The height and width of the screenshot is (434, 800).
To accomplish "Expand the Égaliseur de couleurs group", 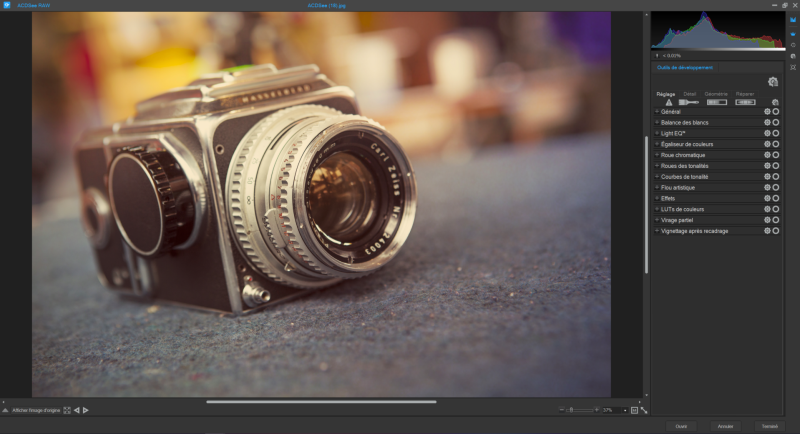I will point(657,144).
